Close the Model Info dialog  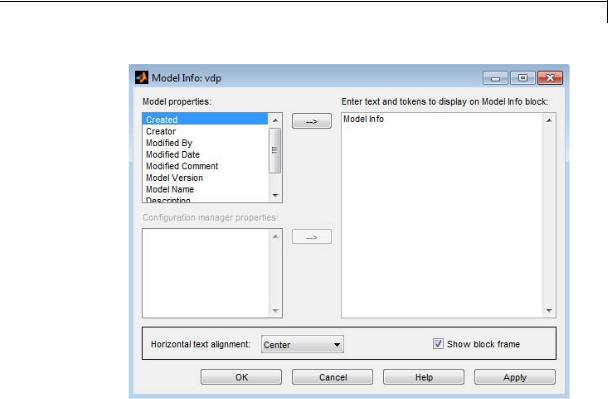click(550, 78)
